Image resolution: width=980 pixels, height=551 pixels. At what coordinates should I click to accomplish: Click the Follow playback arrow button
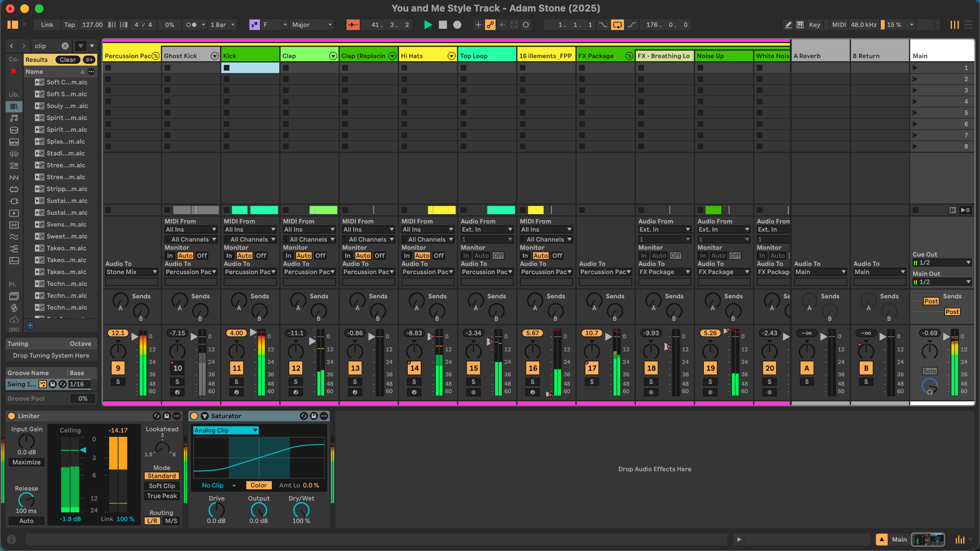click(353, 25)
